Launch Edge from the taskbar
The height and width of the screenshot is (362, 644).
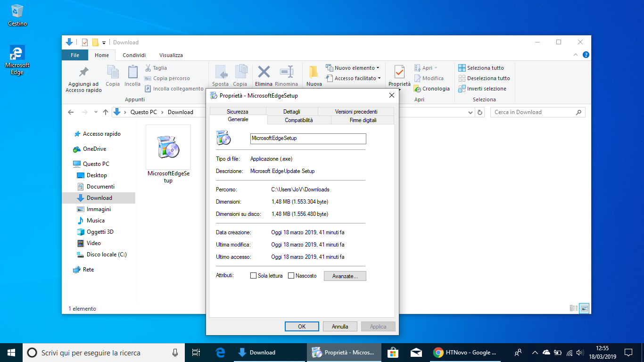coord(220,352)
